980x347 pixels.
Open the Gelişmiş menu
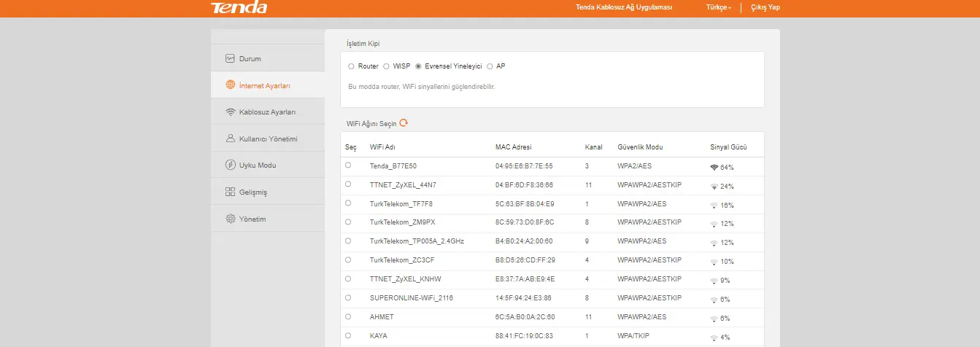point(268,192)
